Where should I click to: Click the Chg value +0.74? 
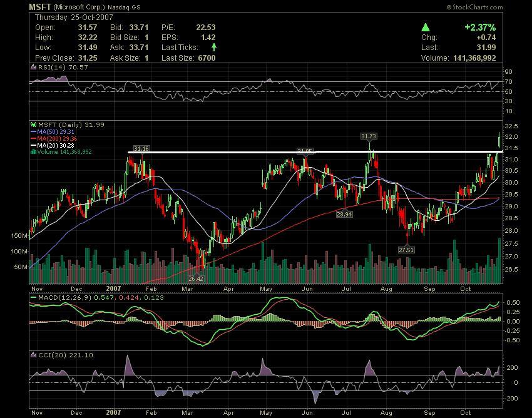click(486, 38)
